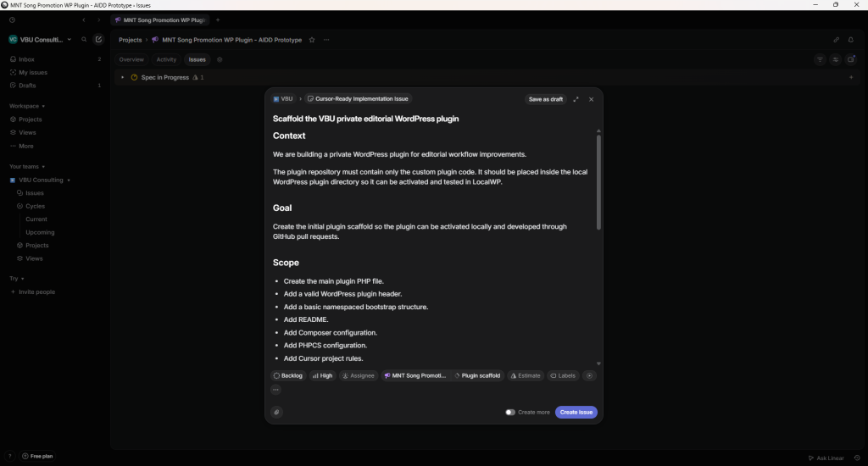Collapse the Workspace section
This screenshot has width=868, height=466.
pos(26,106)
